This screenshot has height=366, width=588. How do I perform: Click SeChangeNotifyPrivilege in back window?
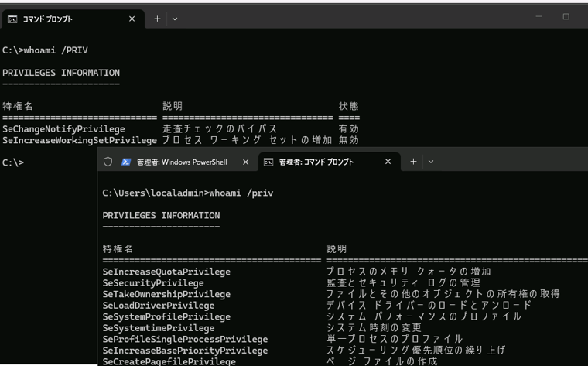tap(63, 129)
